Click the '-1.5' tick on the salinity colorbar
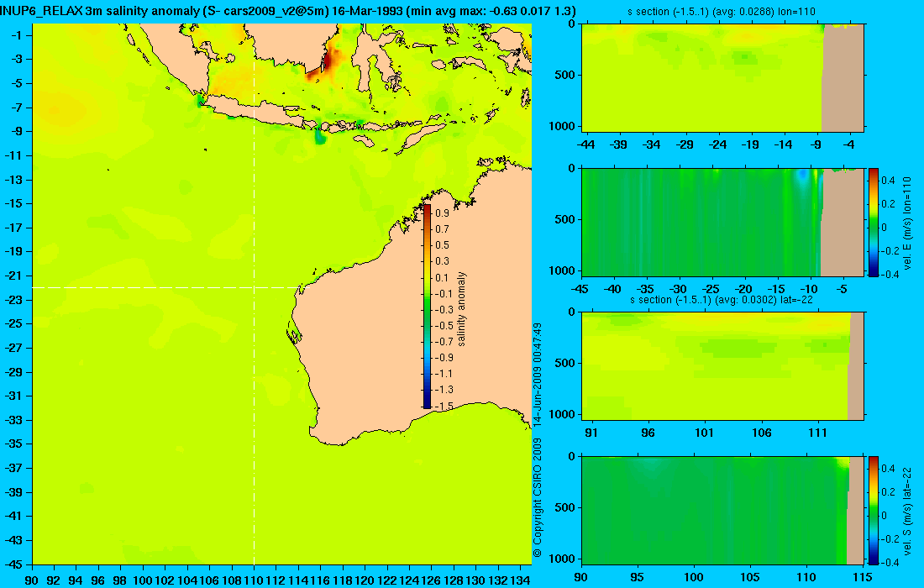924x588 pixels. pos(444,406)
